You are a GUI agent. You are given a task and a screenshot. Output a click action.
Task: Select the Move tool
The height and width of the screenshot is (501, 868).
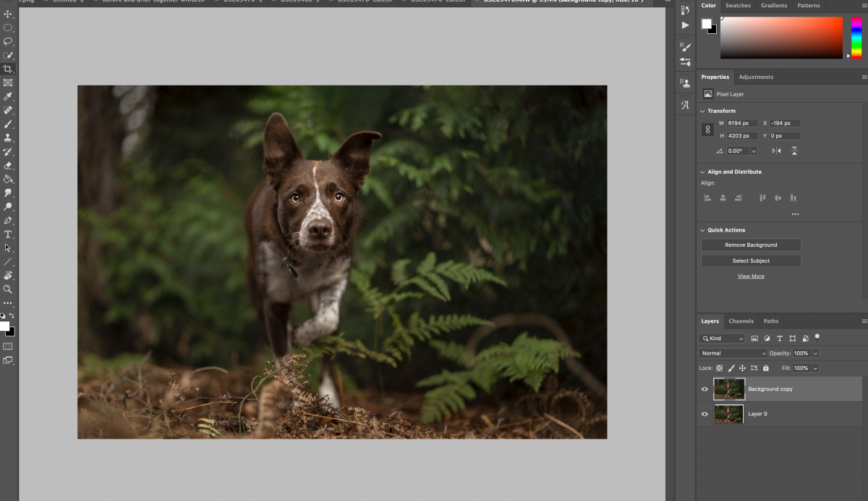[x=9, y=14]
